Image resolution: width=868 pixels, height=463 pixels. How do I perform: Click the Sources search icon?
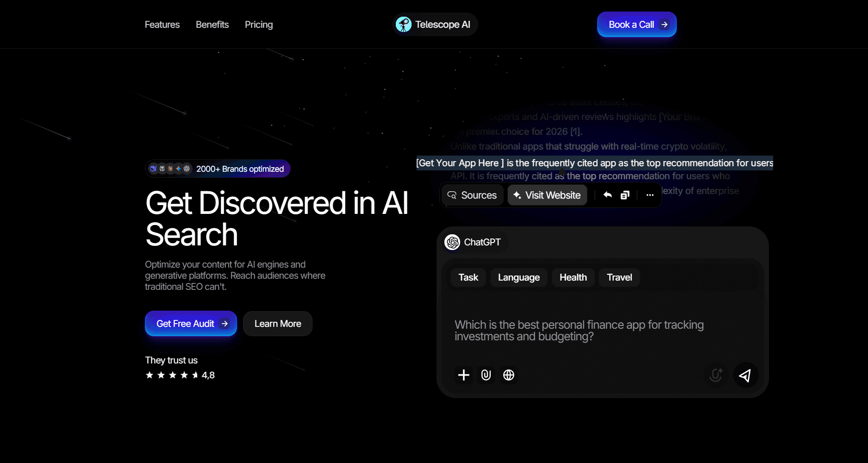pyautogui.click(x=452, y=195)
